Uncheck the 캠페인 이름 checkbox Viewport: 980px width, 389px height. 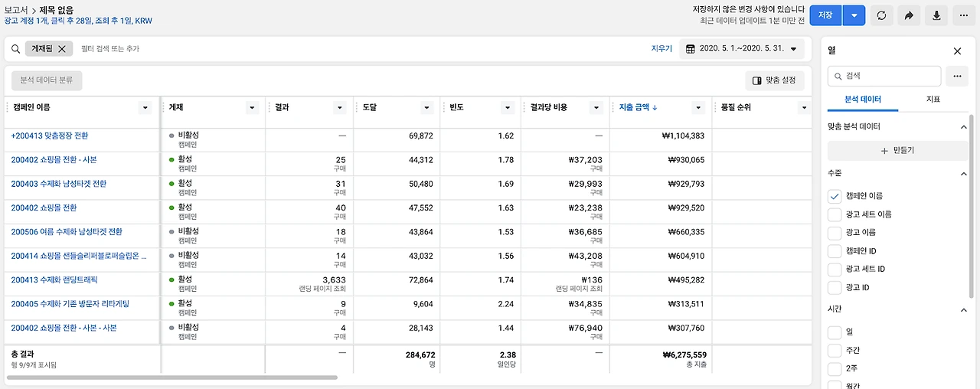click(x=835, y=196)
